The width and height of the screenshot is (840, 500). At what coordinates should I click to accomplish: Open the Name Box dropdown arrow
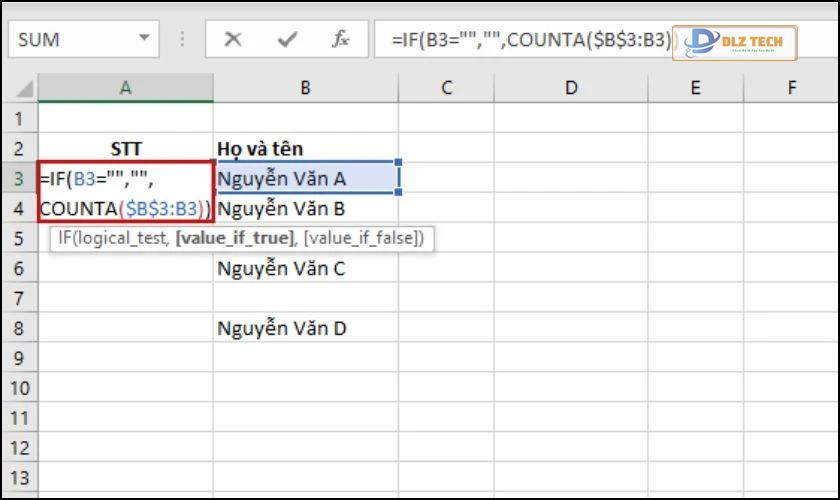pyautogui.click(x=144, y=38)
